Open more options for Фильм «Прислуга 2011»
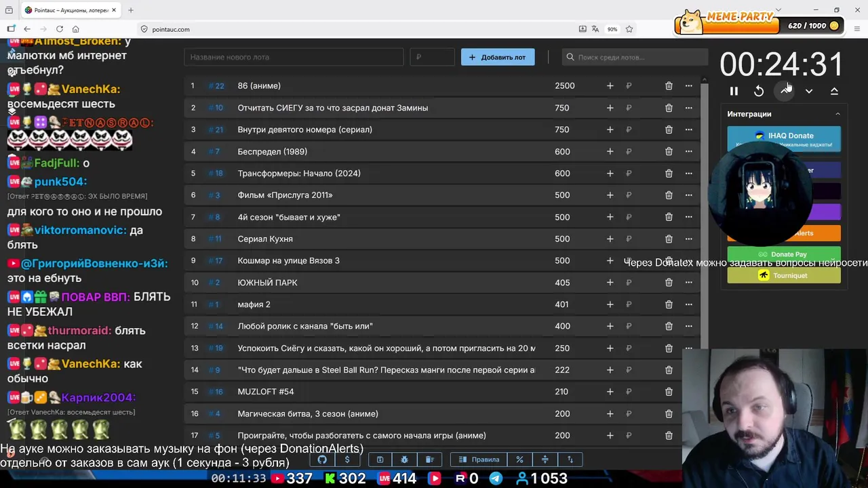 (x=688, y=195)
